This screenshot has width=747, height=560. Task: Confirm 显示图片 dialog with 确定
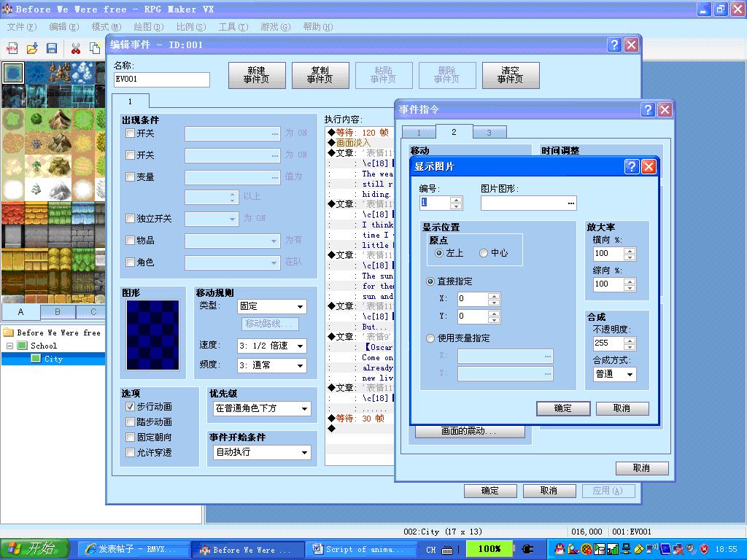pos(563,408)
